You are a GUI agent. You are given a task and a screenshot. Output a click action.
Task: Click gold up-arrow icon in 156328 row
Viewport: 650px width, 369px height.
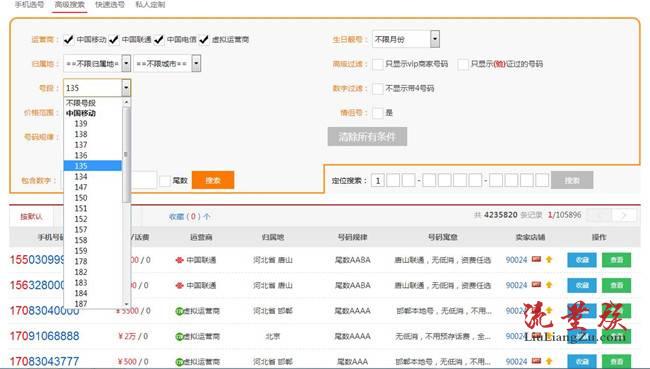click(x=549, y=285)
